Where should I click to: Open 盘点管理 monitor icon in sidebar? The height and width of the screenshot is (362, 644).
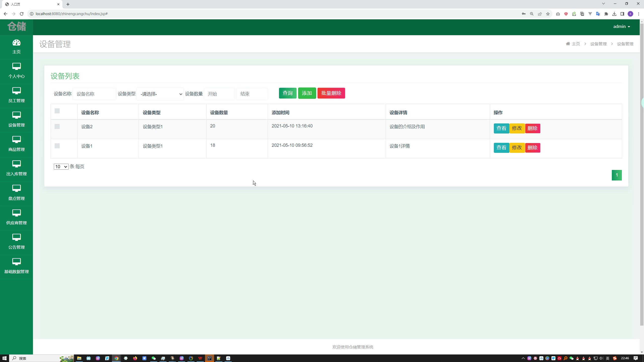16,188
